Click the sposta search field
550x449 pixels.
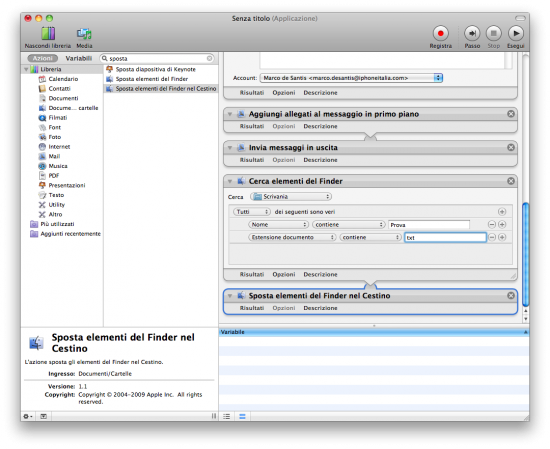(x=157, y=58)
